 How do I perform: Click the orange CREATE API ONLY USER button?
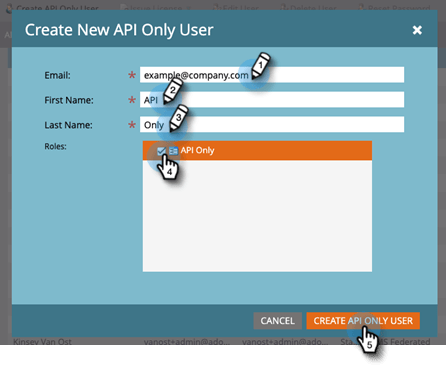tap(363, 321)
